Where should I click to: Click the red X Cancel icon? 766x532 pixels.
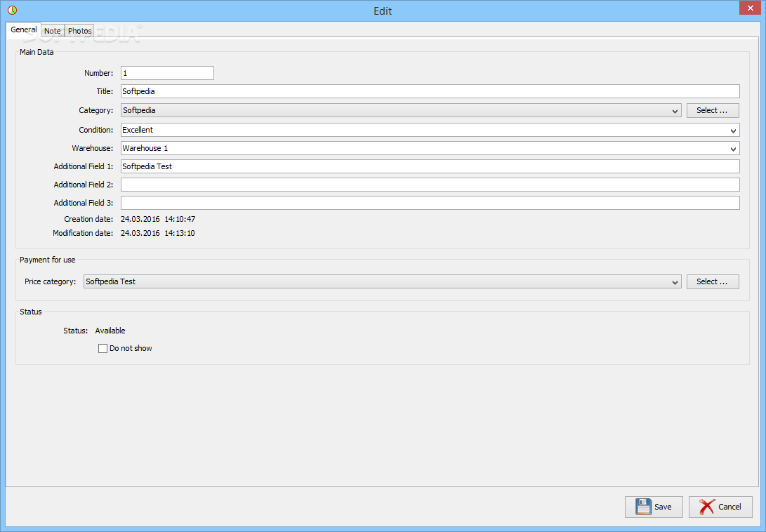[706, 507]
